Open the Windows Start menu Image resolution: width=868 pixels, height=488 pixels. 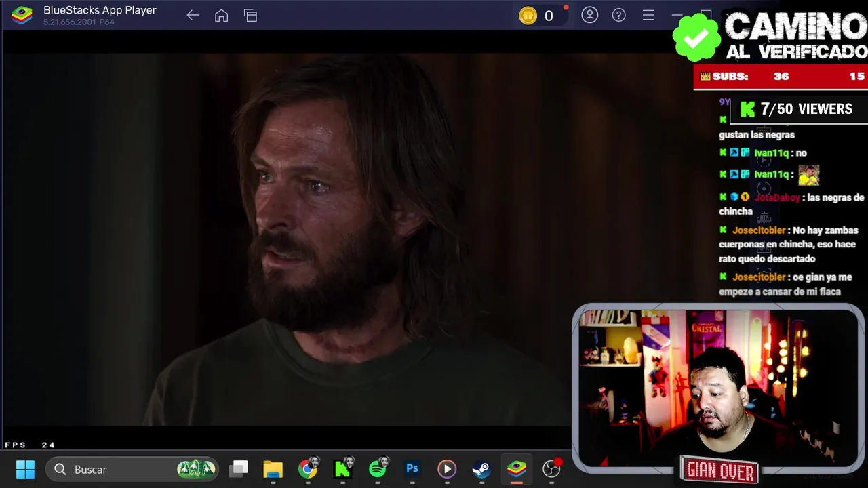(x=25, y=469)
